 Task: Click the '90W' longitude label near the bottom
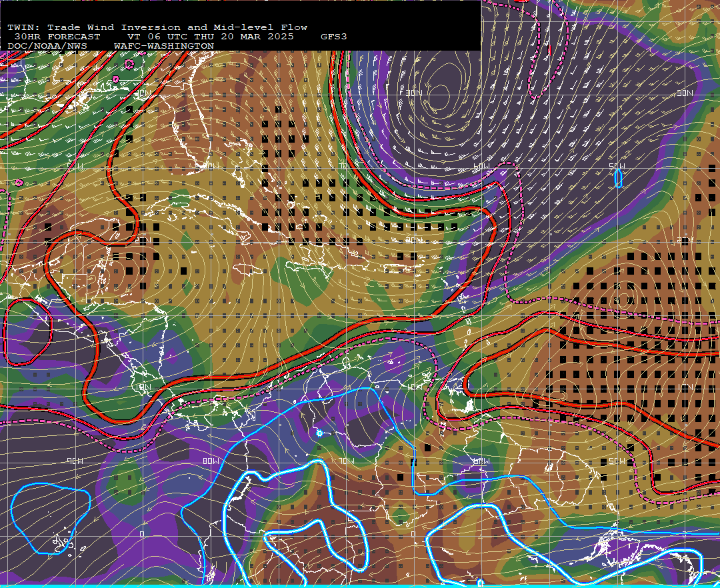pos(75,461)
